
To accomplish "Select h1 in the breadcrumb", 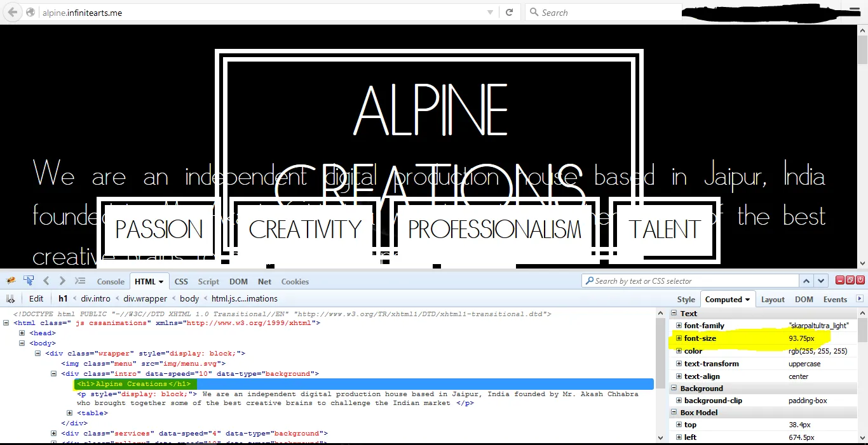I will pyautogui.click(x=63, y=298).
